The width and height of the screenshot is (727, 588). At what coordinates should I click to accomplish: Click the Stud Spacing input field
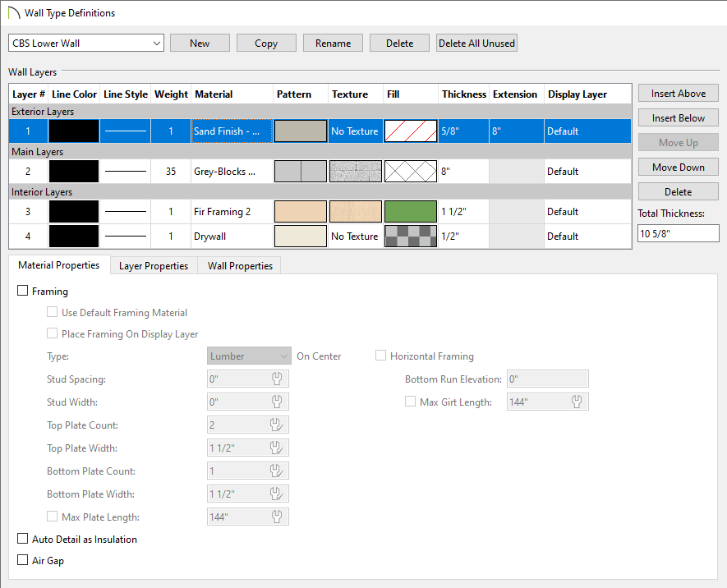pos(248,379)
